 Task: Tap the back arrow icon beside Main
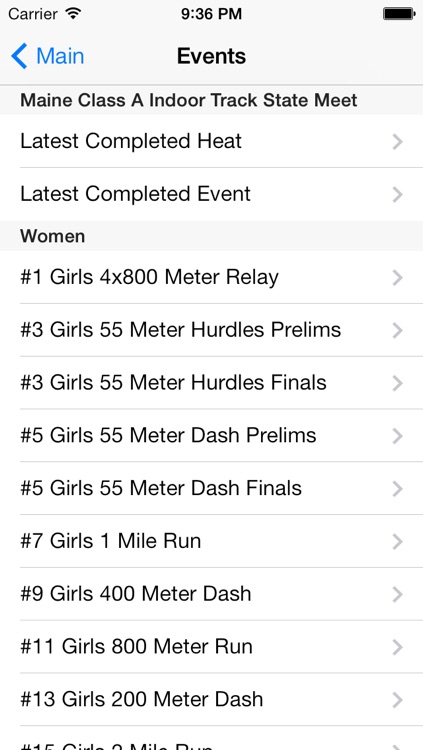click(19, 56)
